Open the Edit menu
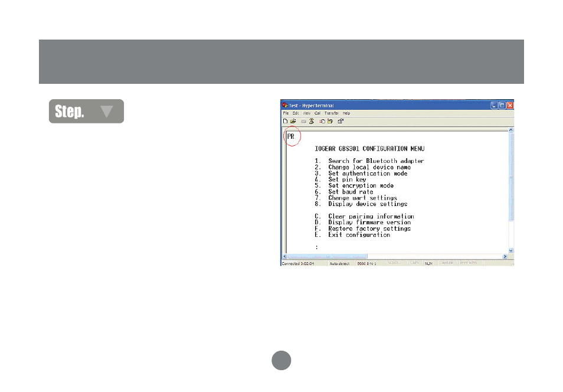 (x=296, y=113)
